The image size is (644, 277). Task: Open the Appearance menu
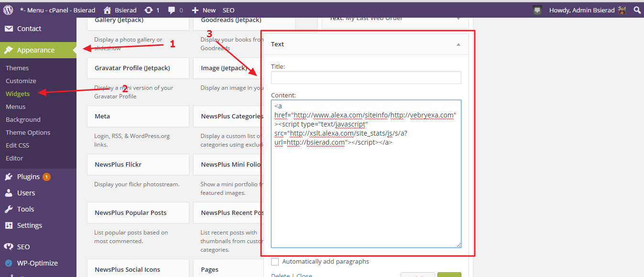click(x=38, y=50)
